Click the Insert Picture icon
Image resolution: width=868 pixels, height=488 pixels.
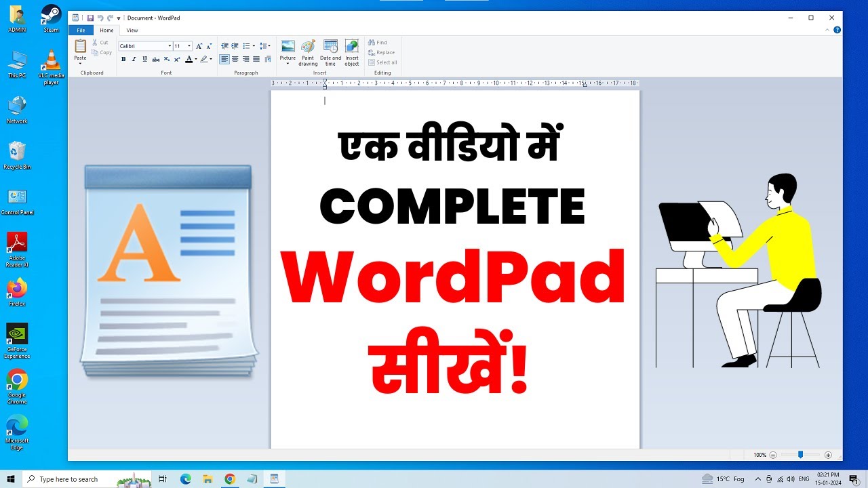coord(288,46)
